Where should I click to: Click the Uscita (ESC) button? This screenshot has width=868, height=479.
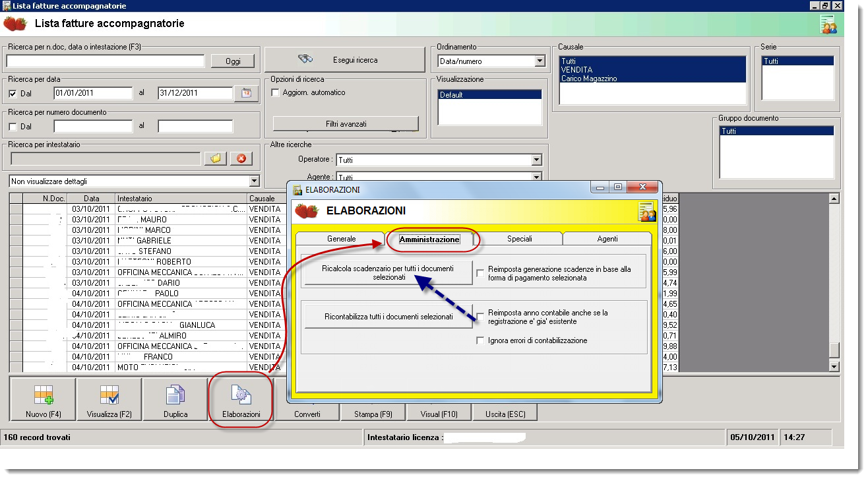(505, 414)
